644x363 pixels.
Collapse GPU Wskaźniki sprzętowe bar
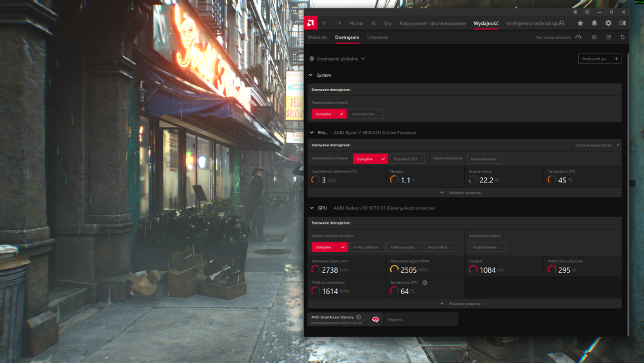pos(464,304)
